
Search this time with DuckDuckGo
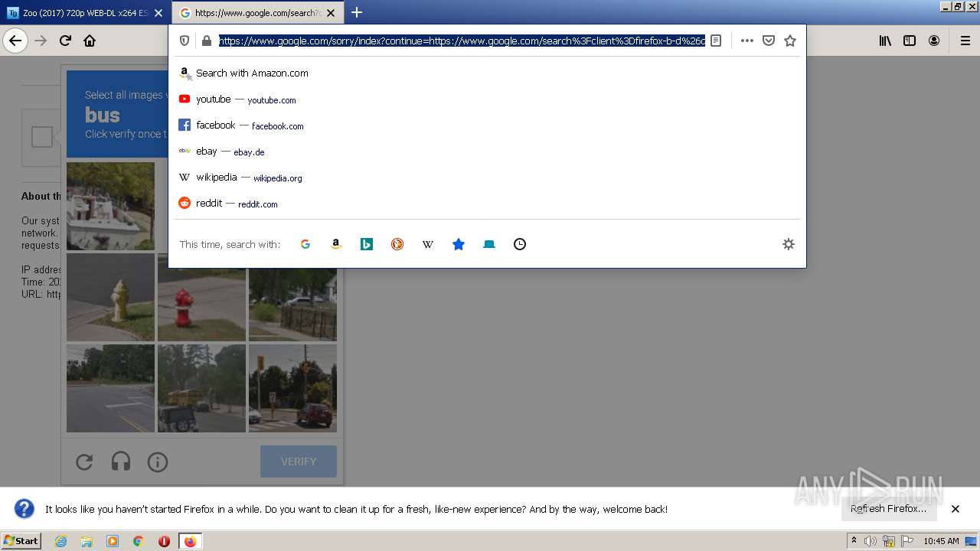coord(397,244)
